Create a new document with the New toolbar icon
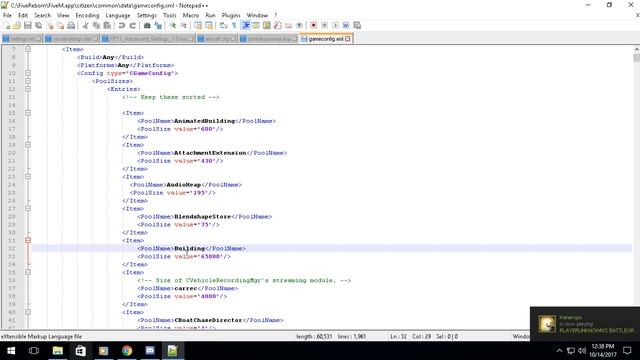 pos(7,25)
